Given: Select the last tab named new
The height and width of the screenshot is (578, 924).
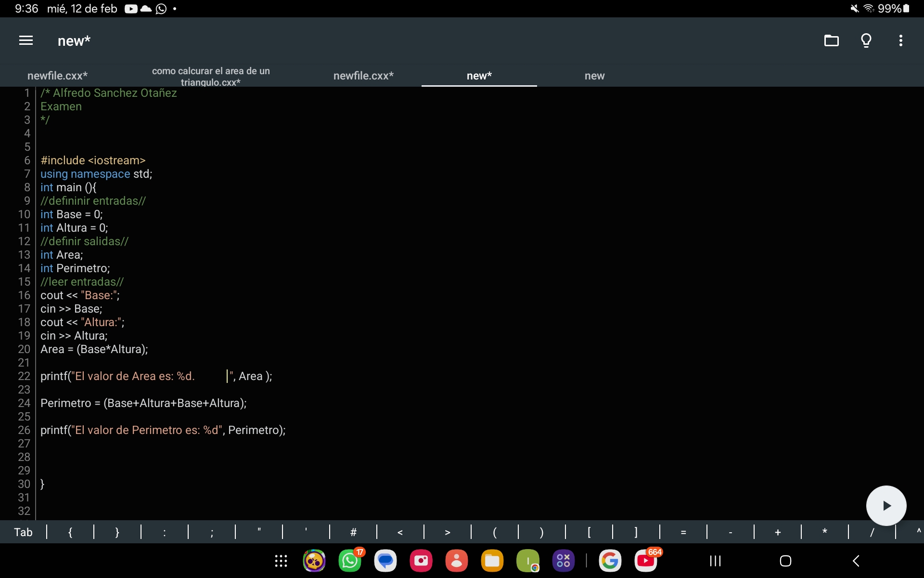Looking at the screenshot, I should coord(594,76).
